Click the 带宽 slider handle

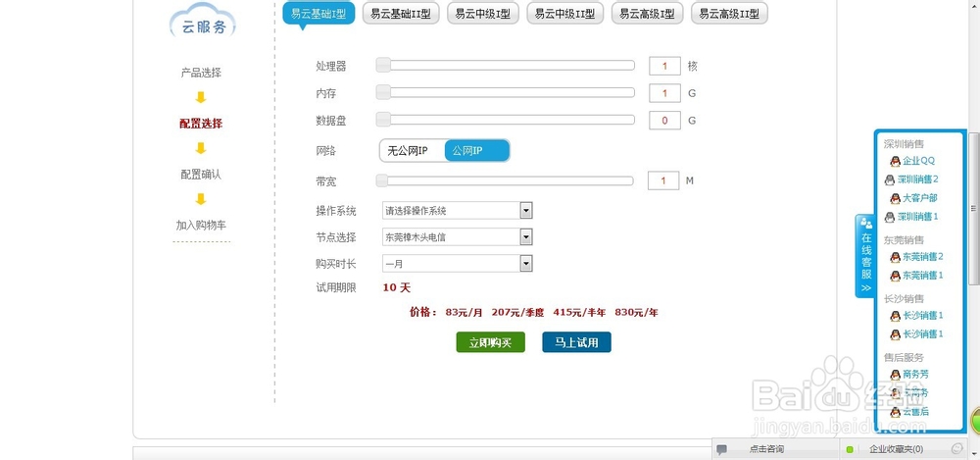pyautogui.click(x=382, y=180)
